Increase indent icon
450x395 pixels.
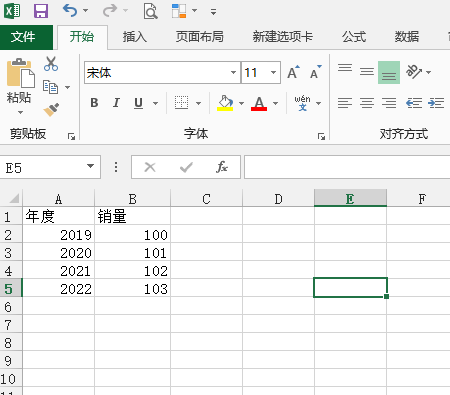point(436,103)
